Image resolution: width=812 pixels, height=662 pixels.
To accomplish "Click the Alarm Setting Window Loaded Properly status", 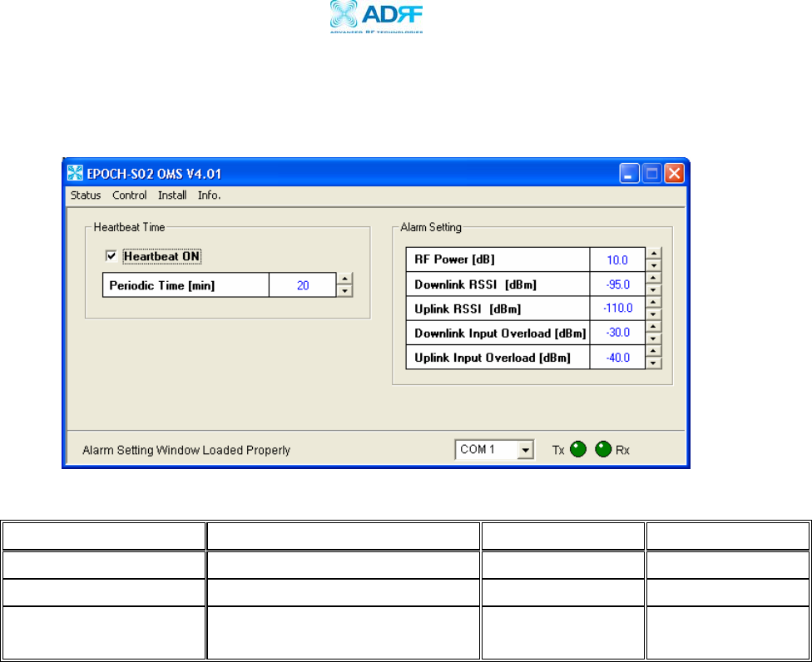I will tap(186, 450).
